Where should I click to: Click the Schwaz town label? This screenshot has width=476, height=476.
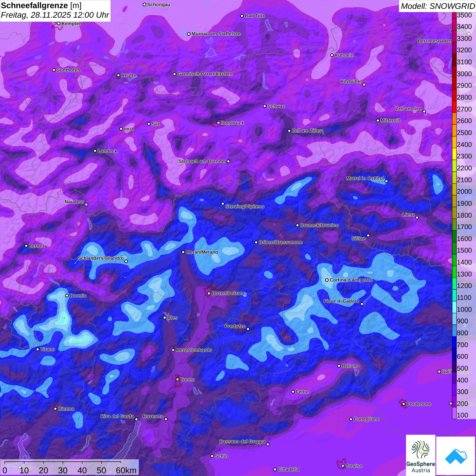(276, 106)
